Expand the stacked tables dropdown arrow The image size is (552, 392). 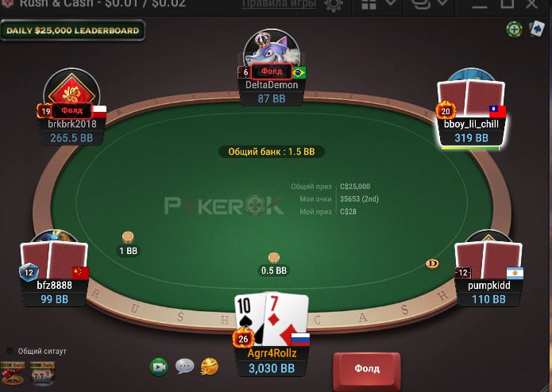point(442,3)
